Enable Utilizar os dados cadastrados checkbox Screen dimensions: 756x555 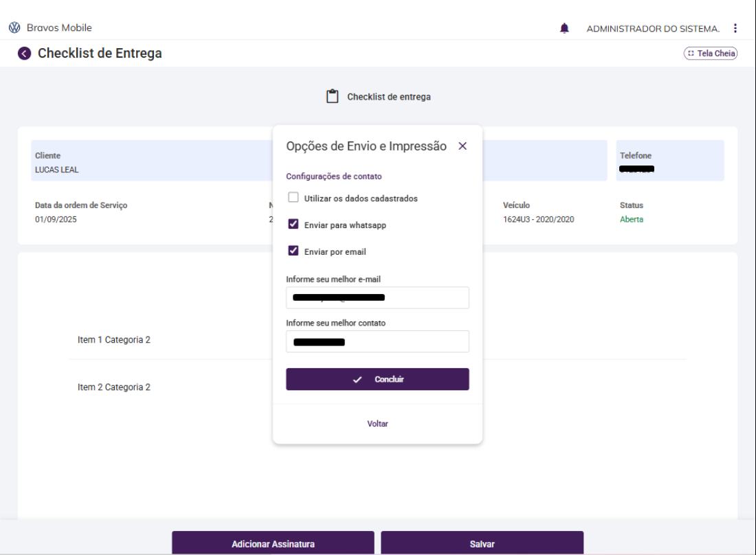click(293, 198)
